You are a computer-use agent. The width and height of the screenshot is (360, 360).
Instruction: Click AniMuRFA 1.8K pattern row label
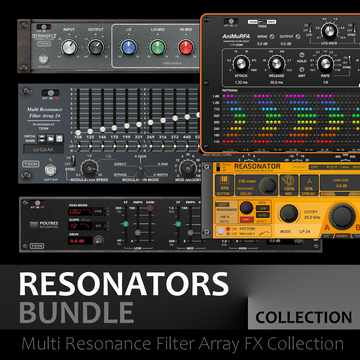tap(216, 96)
